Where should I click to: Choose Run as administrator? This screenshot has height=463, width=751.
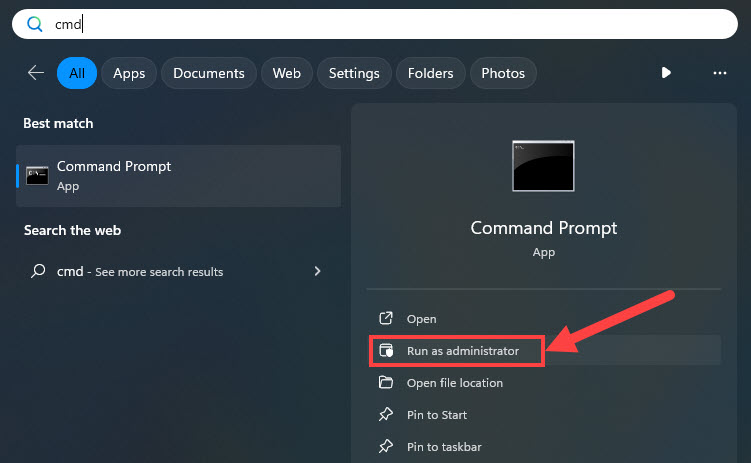tap(544, 350)
